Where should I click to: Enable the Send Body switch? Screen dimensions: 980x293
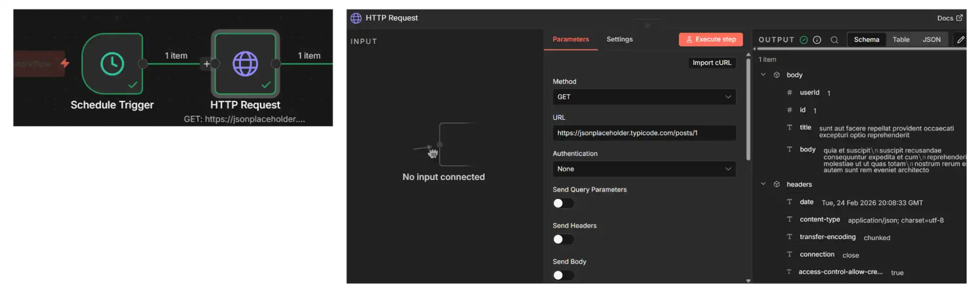563,275
